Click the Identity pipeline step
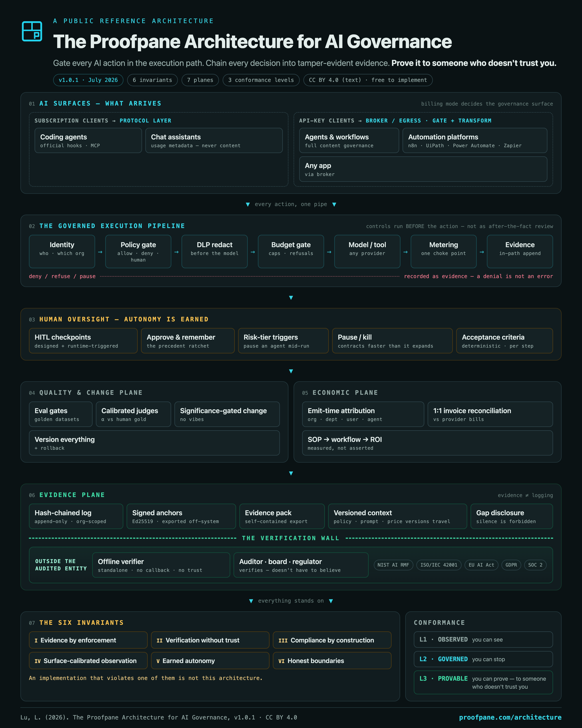Screen dimensions: 582x728 (x=62, y=252)
